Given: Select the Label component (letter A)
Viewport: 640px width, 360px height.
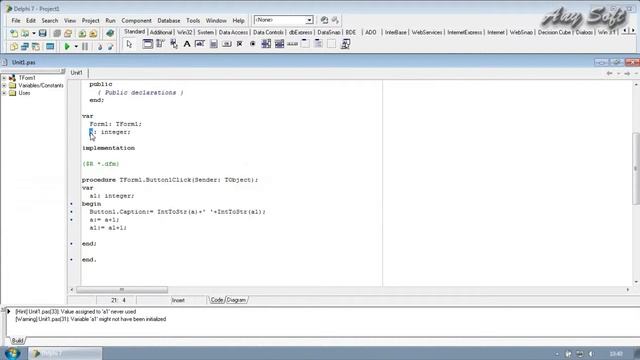Looking at the screenshot, I should tap(187, 44).
